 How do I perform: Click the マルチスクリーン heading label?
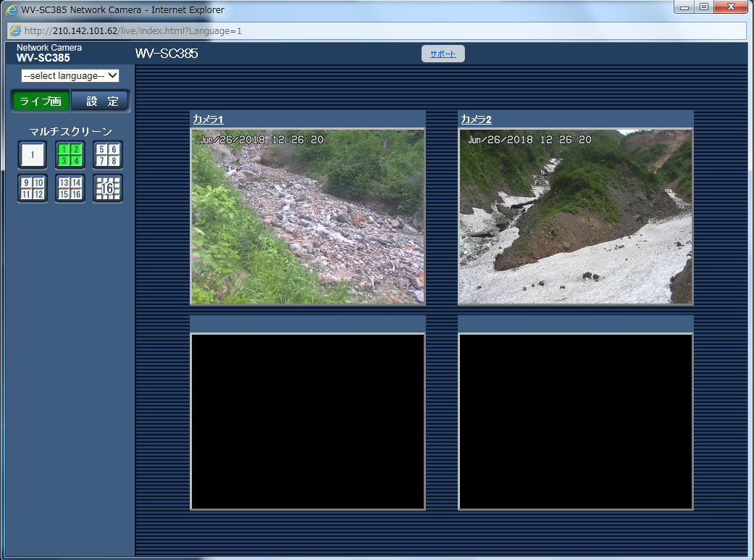[70, 131]
